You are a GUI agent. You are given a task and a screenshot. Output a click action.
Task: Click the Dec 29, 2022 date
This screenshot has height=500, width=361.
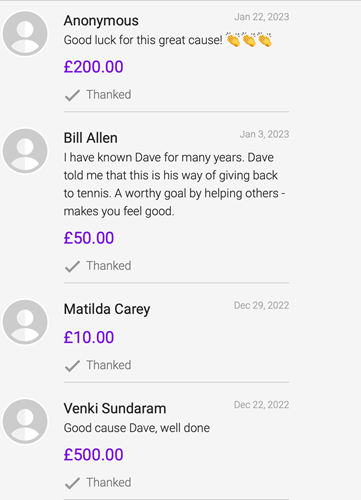261,305
